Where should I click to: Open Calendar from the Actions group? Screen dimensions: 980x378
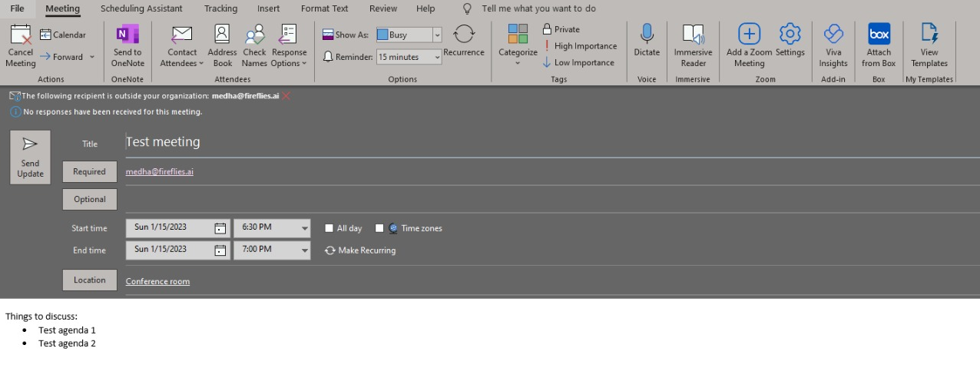[63, 35]
